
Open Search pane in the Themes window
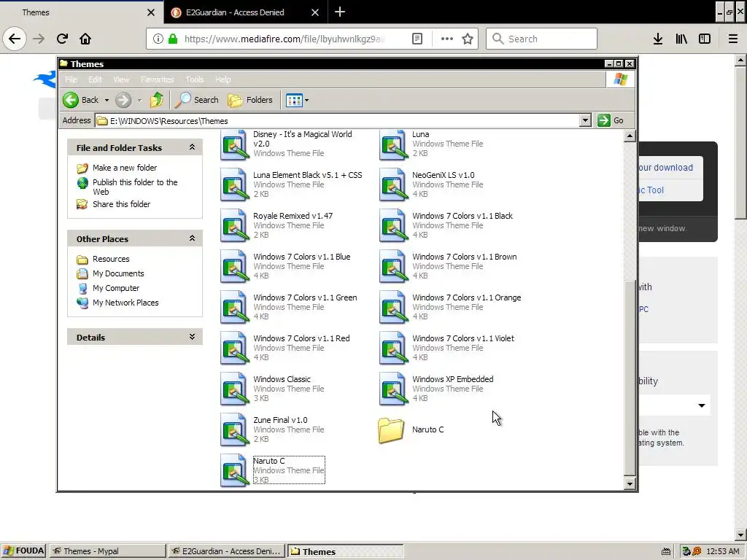(197, 100)
